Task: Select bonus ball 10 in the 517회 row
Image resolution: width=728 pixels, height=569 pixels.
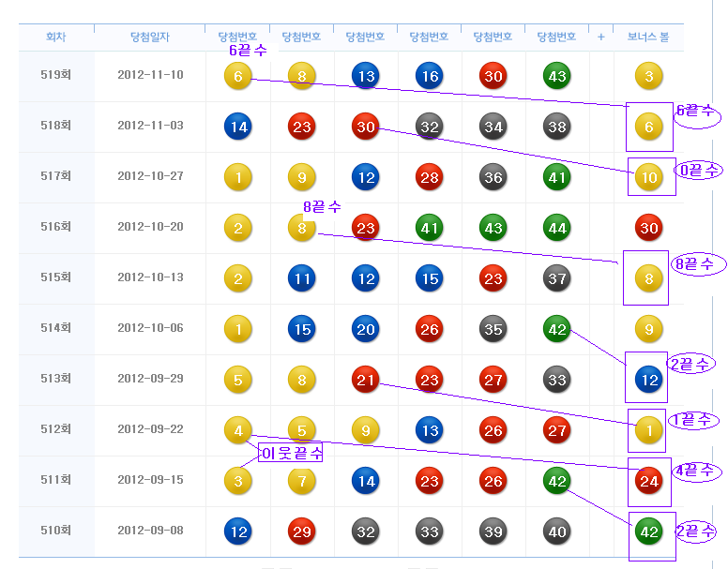Action: [x=648, y=177]
